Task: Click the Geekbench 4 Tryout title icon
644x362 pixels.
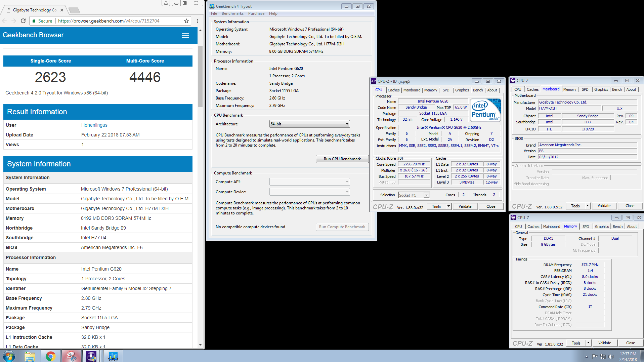Action: pyautogui.click(x=212, y=6)
